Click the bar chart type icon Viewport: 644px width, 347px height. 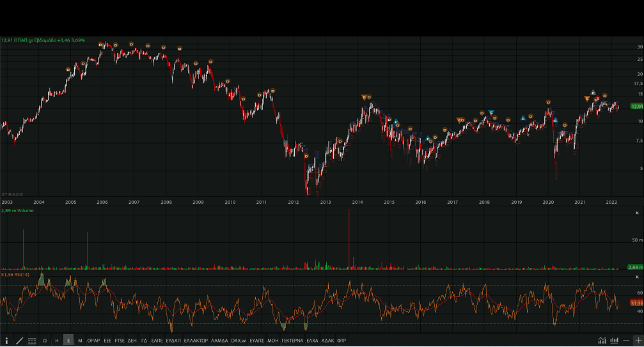pos(615,340)
